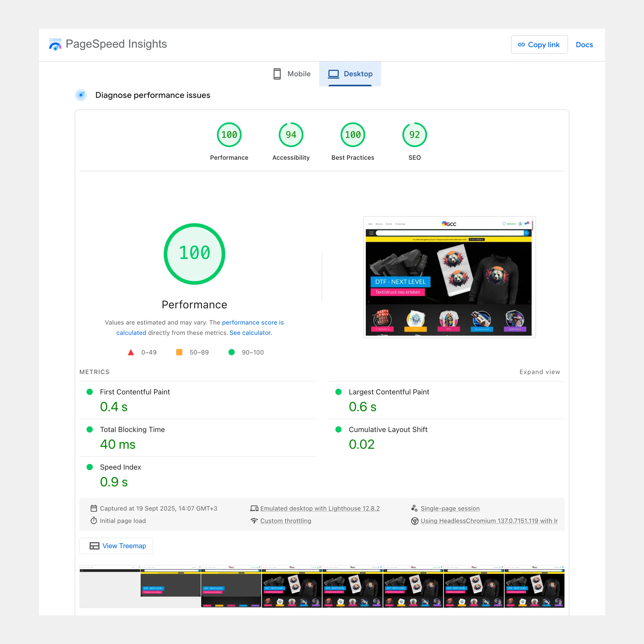Open the Docs link

coord(584,45)
